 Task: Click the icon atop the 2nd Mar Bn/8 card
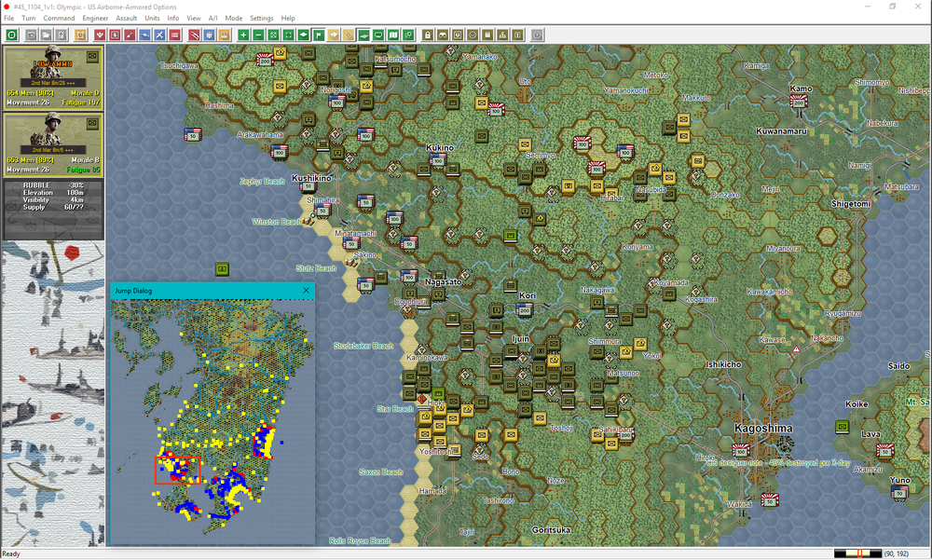pyautogui.click(x=92, y=123)
